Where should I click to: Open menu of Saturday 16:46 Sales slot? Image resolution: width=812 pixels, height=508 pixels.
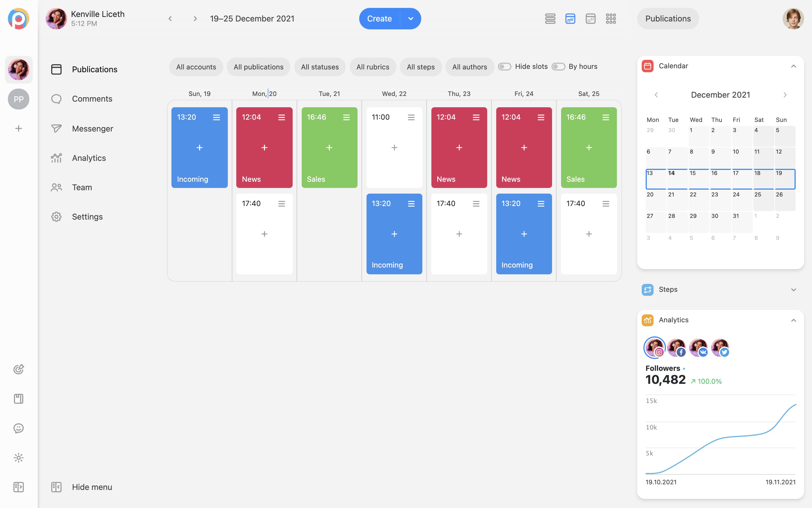606,117
